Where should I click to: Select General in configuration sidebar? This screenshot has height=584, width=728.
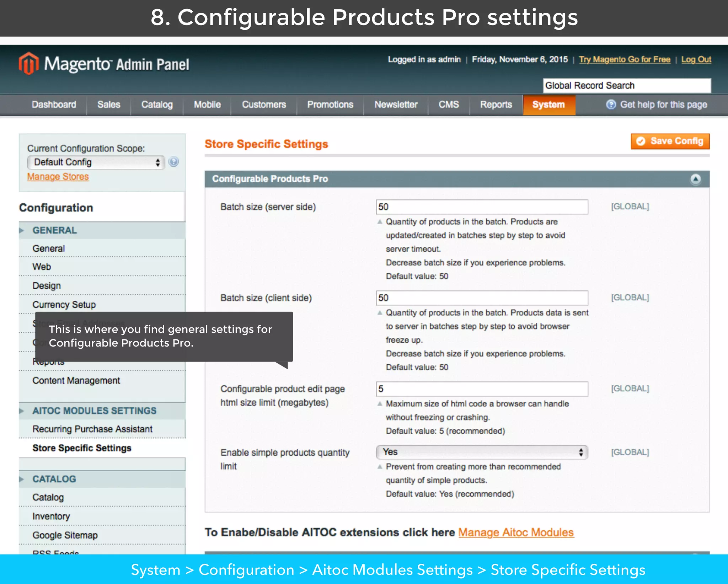[102, 248]
